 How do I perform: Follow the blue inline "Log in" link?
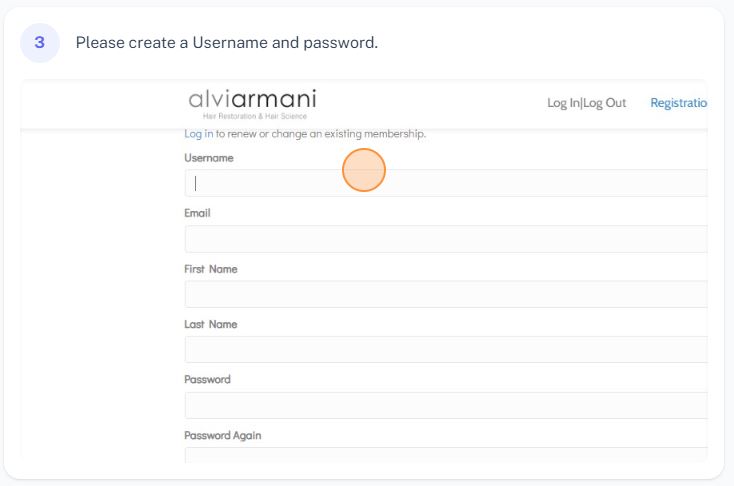pos(198,133)
